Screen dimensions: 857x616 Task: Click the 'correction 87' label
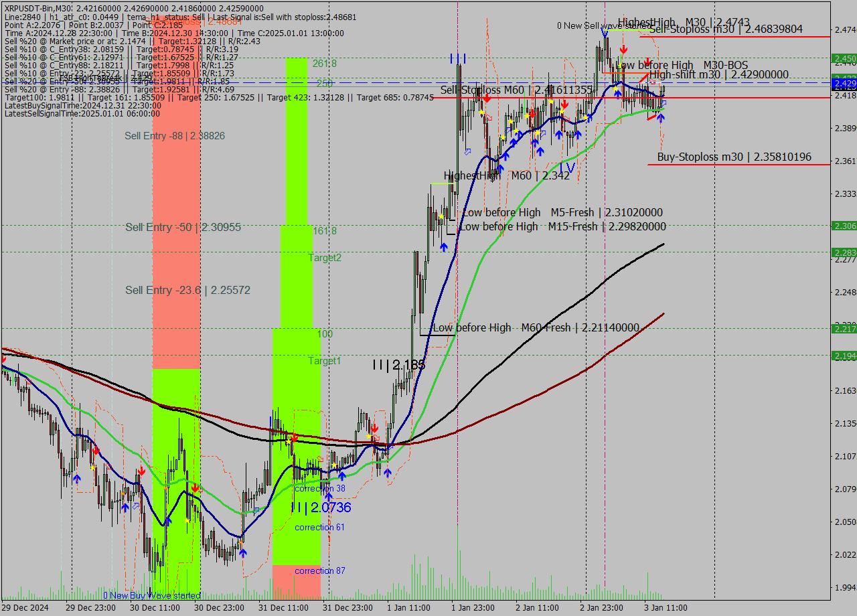[320, 571]
